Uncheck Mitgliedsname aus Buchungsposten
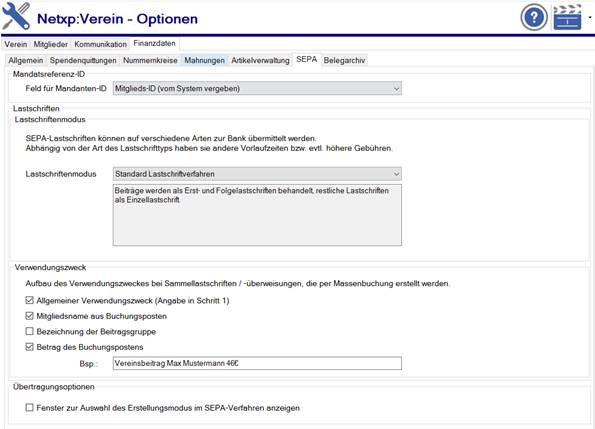Image resolution: width=595 pixels, height=429 pixels. click(x=29, y=316)
